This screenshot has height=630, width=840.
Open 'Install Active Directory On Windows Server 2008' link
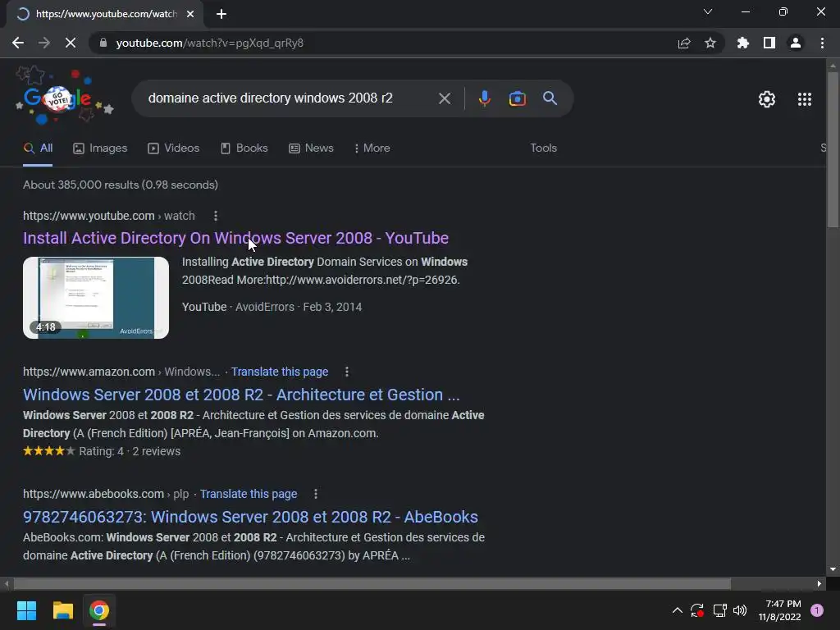pos(235,238)
